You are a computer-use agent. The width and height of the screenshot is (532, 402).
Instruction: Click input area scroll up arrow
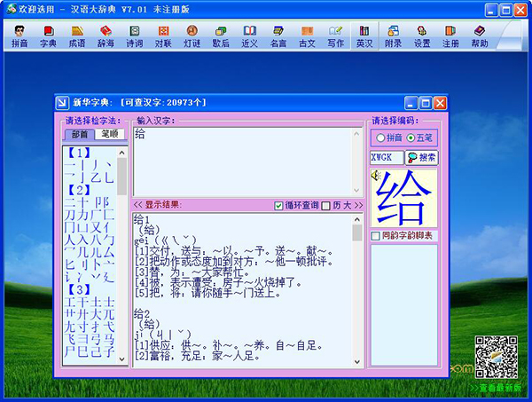coord(356,134)
